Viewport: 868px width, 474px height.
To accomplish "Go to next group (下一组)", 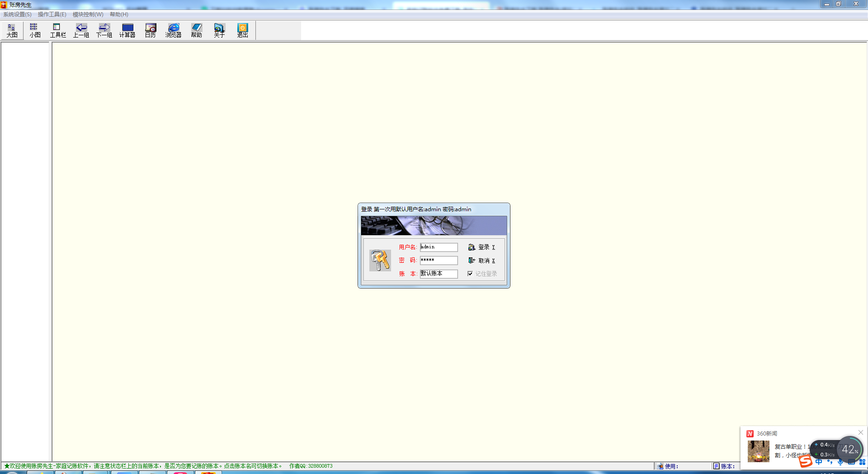I will coord(104,31).
